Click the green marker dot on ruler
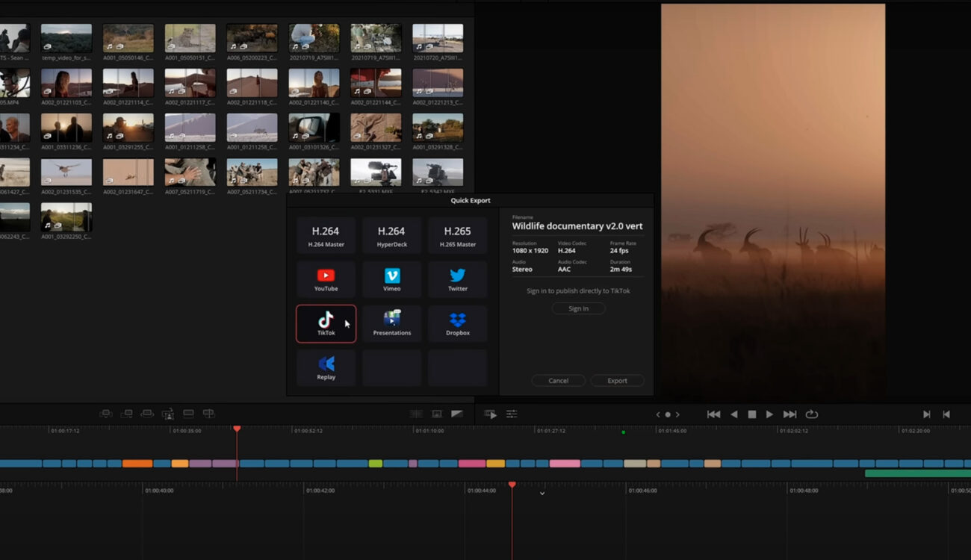Screen dimensions: 971x560 623,432
